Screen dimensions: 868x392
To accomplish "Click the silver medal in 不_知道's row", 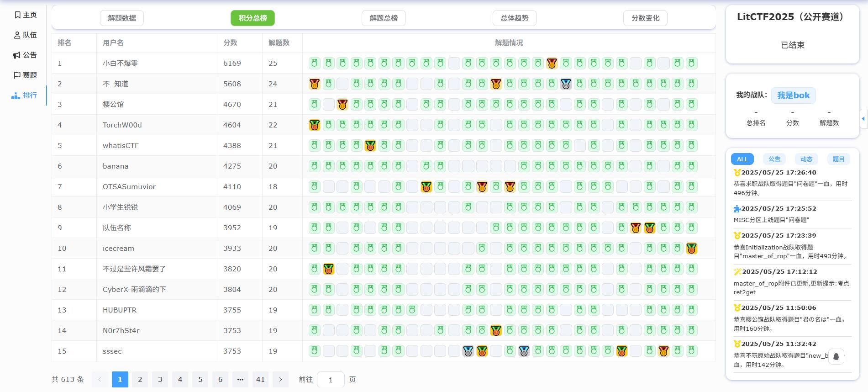I will point(566,84).
